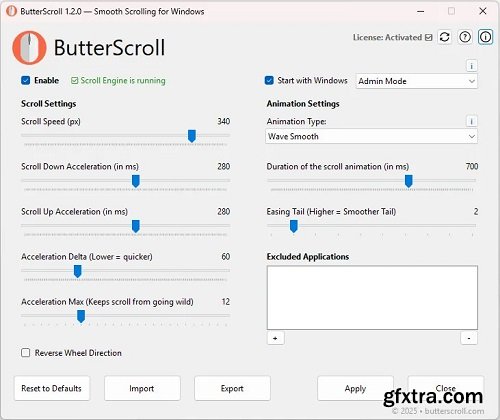Click the Acceleration Delta slider handle
The image size is (500, 420).
(x=77, y=271)
